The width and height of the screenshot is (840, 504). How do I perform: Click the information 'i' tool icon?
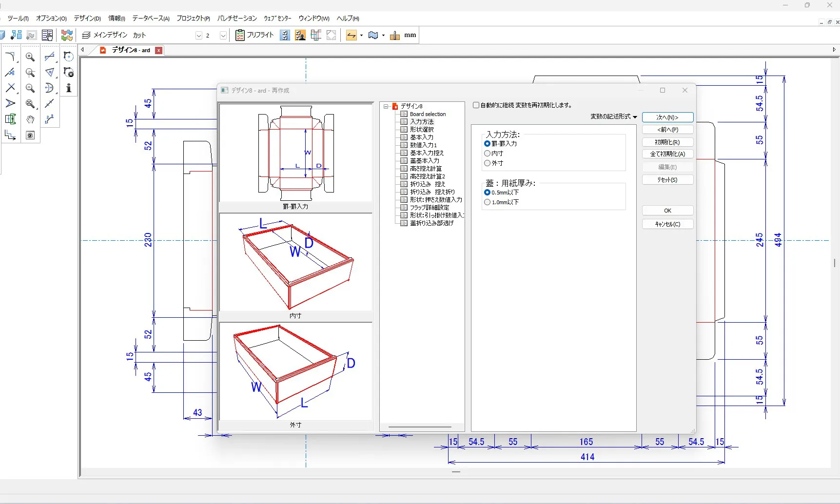tap(69, 88)
